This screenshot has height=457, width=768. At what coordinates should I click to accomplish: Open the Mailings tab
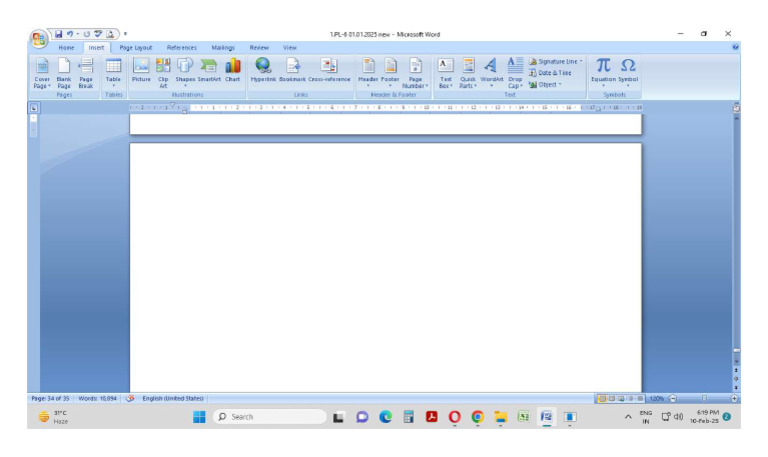(223, 48)
